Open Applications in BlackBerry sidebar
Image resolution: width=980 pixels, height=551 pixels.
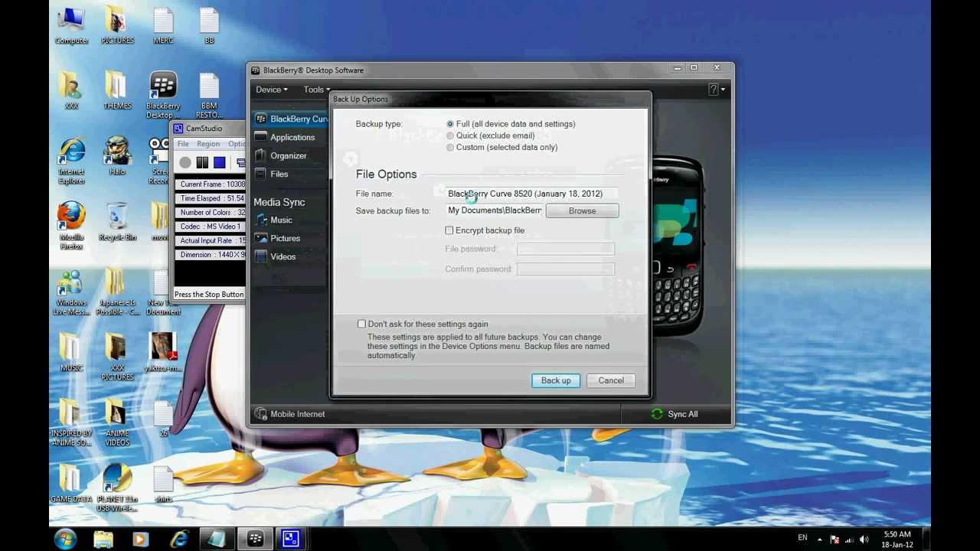291,137
